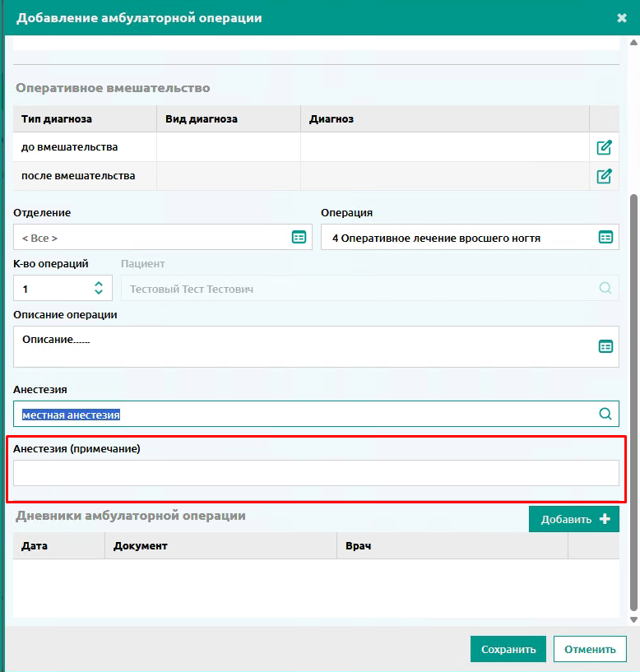Open the Операция selection field
The width and height of the screenshot is (640, 672).
pyautogui.click(x=470, y=237)
